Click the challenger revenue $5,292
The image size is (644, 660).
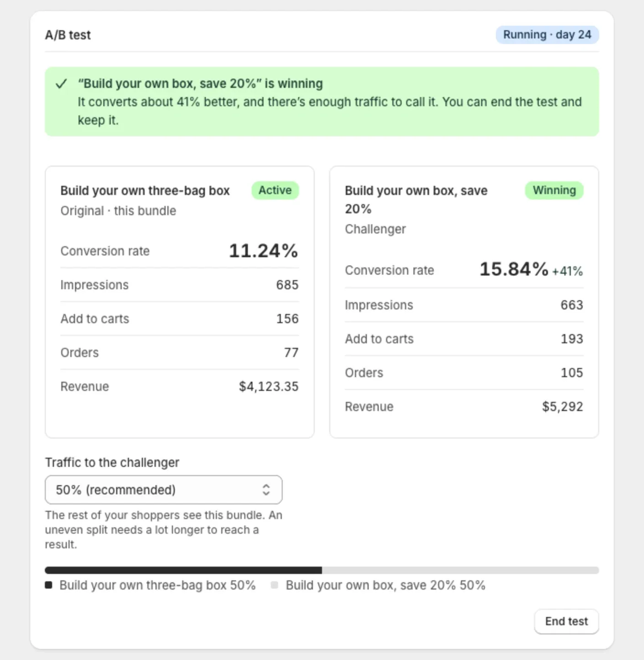(x=563, y=406)
